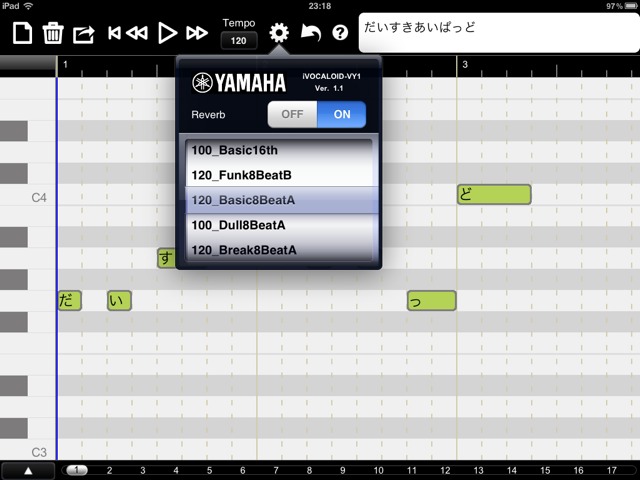This screenshot has width=640, height=480.
Task: Jump to measure 3 in bottom bar
Action: pos(143,470)
